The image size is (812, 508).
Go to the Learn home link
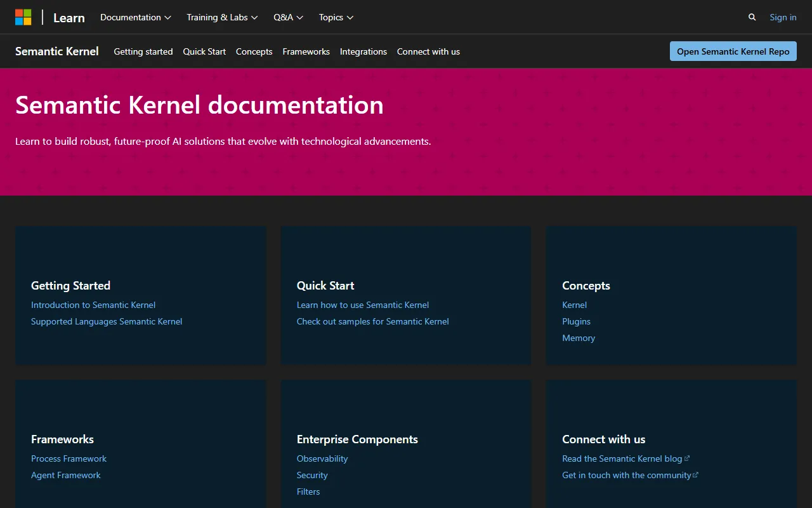click(69, 18)
